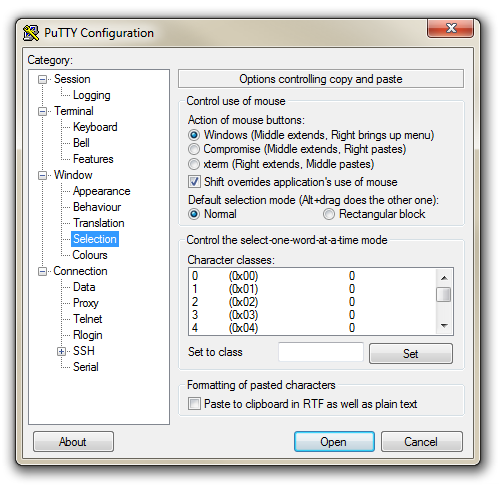
Task: Open the Appearance category
Action: 101,191
